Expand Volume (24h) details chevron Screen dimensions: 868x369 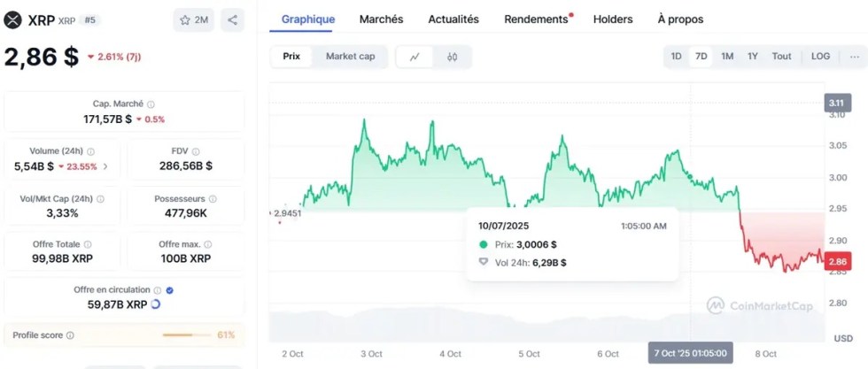106,165
